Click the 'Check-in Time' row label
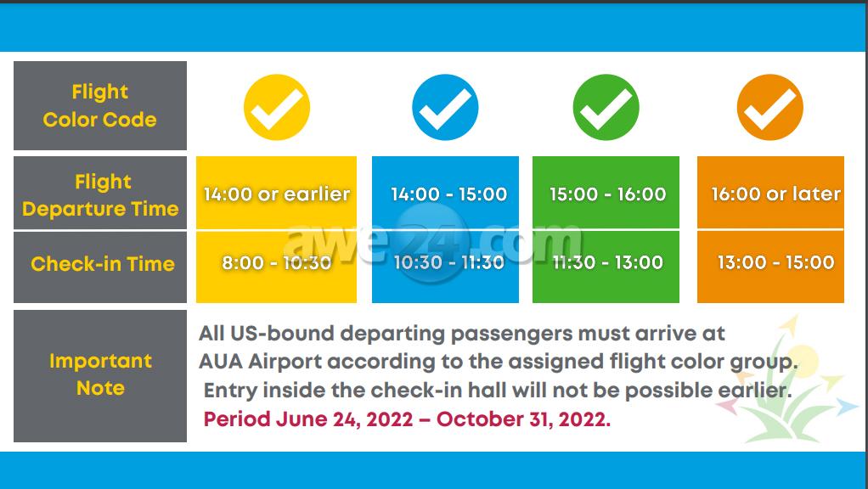The height and width of the screenshot is (489, 868). [x=102, y=264]
